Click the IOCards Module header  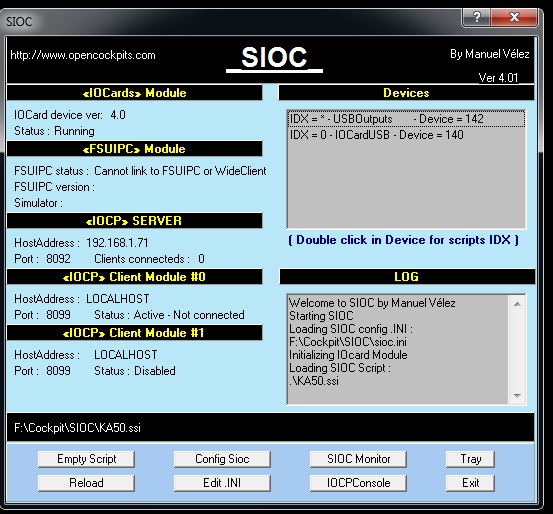(134, 93)
